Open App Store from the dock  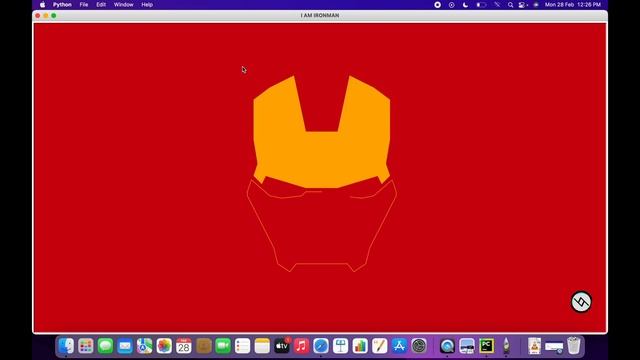(x=399, y=346)
